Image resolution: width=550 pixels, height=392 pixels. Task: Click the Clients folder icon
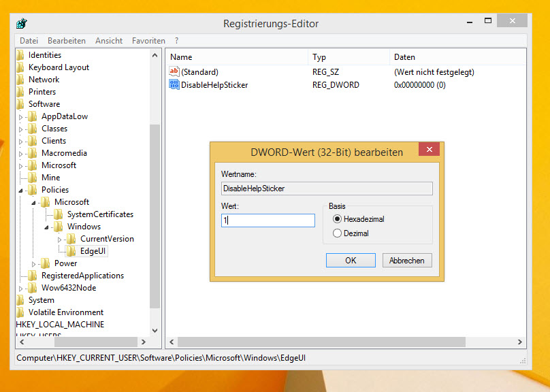(x=32, y=141)
